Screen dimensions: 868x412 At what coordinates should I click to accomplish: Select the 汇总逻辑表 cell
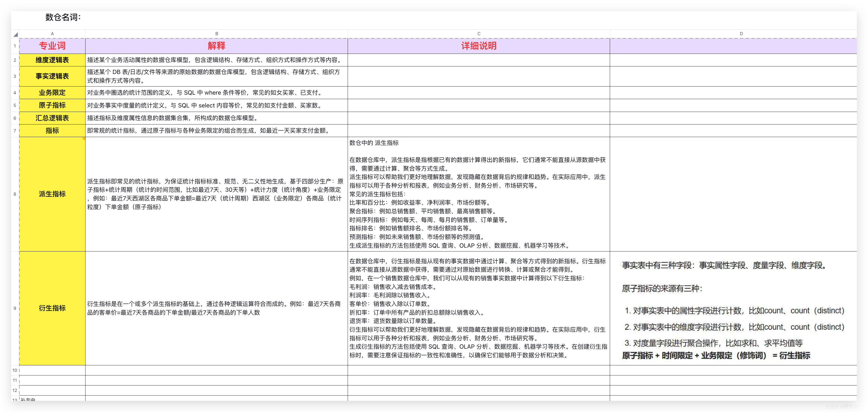point(52,118)
